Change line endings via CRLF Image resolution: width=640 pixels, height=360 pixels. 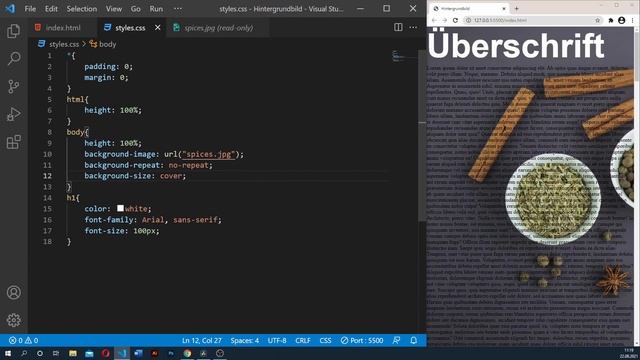click(x=303, y=340)
